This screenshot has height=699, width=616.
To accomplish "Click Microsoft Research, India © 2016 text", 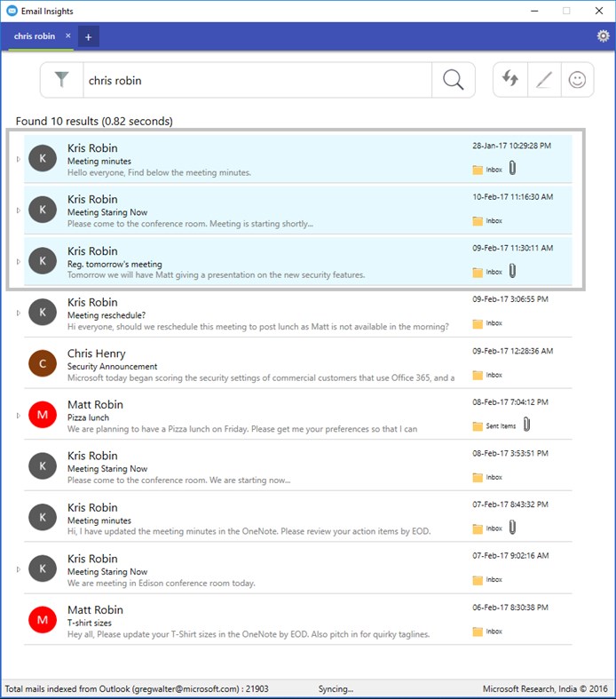I will 545,688.
